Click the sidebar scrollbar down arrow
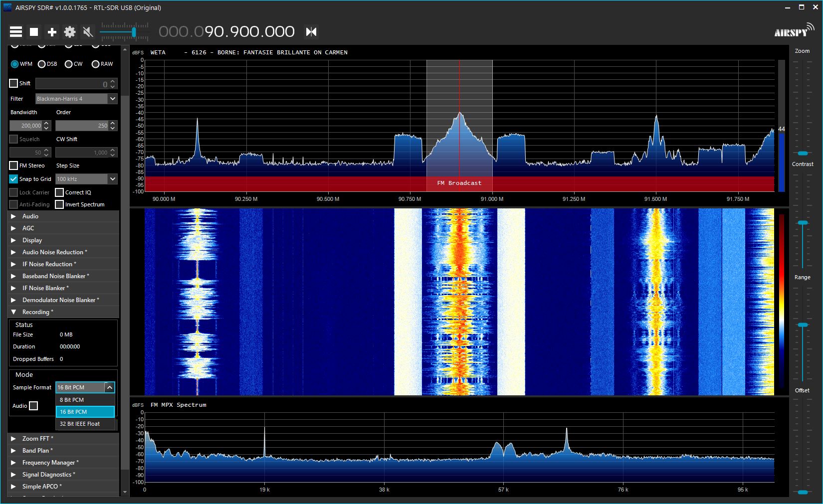Image resolution: width=823 pixels, height=504 pixels. coord(125,493)
